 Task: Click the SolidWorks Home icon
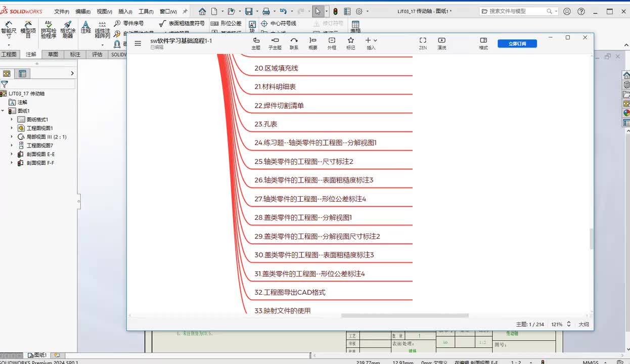202,11
